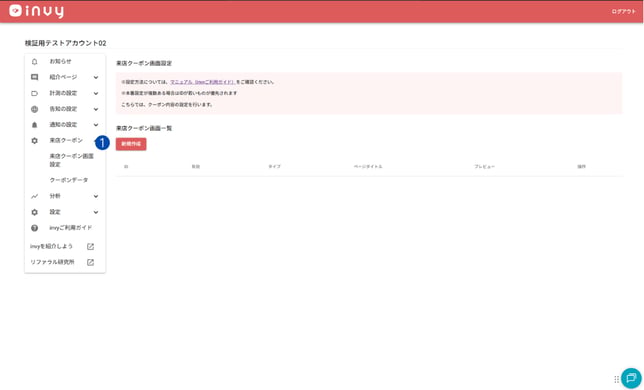Click the 計測の設定 tag icon
The width and height of the screenshot is (644, 390).
34,93
